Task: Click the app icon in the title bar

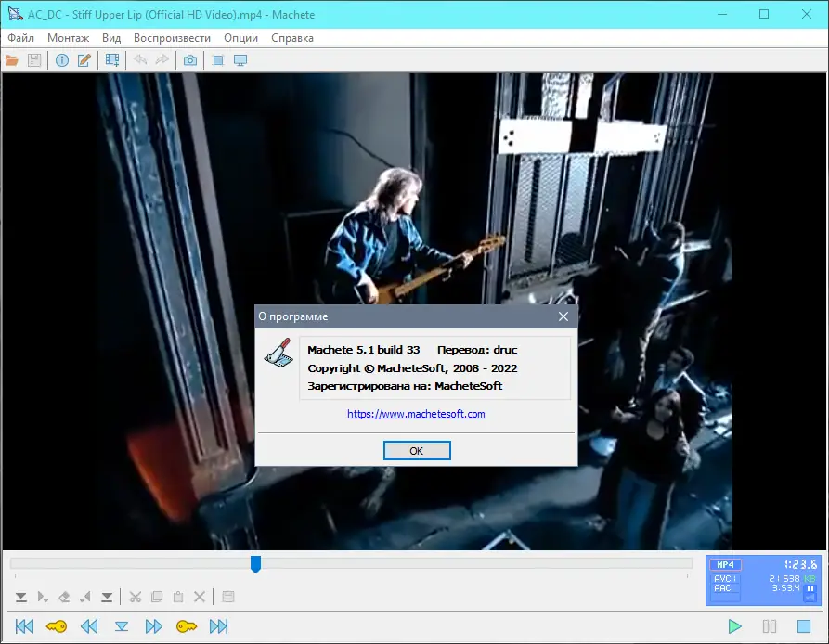Action: (x=15, y=14)
